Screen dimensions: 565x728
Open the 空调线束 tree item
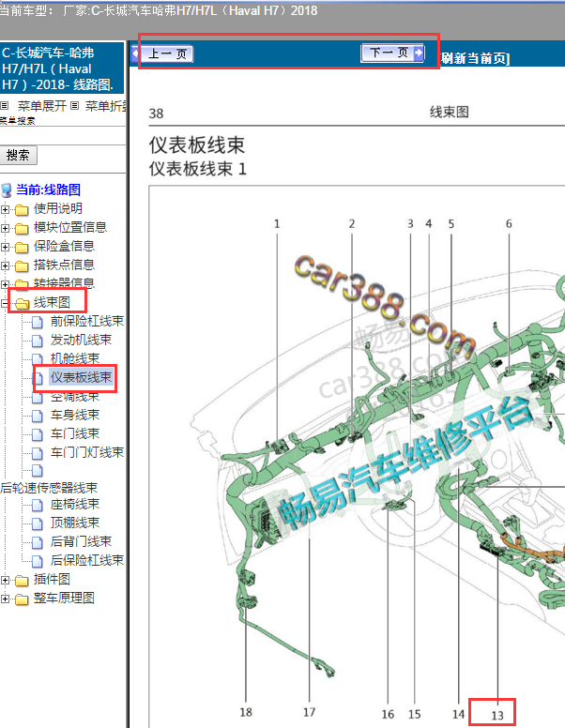click(75, 397)
